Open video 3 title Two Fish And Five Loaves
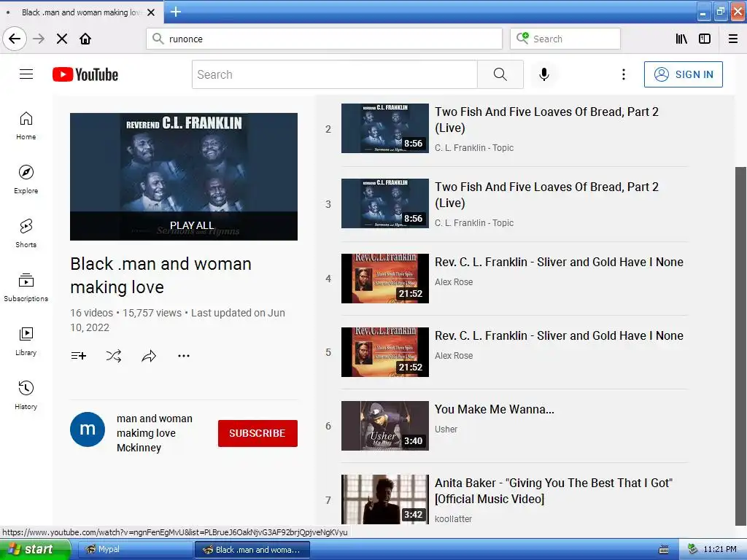This screenshot has width=747, height=560. click(546, 195)
